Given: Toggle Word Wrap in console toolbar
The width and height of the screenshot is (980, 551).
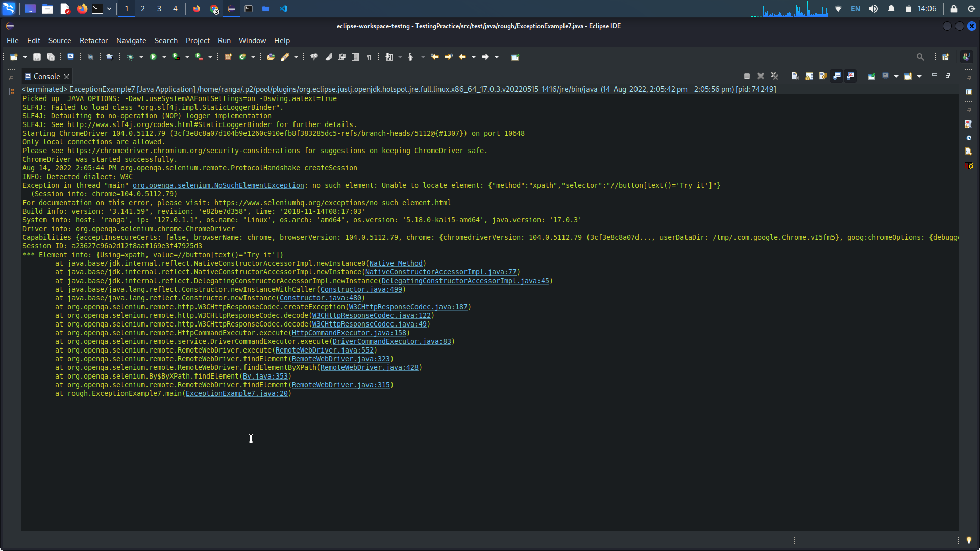Looking at the screenshot, I should 822,76.
